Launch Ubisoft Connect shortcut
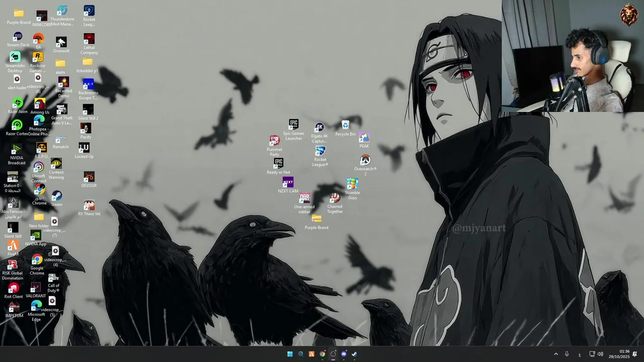The height and width of the screenshot is (362, 644). pos(39,172)
